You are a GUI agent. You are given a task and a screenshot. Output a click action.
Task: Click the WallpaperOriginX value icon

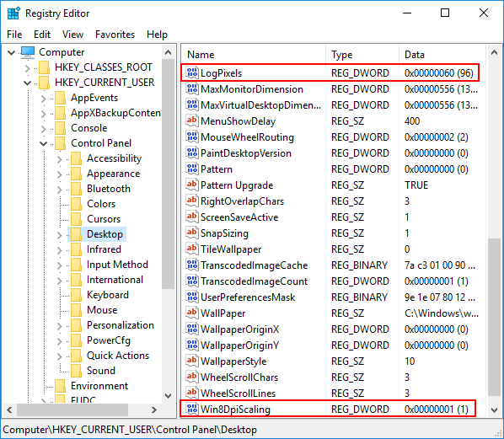(x=192, y=329)
